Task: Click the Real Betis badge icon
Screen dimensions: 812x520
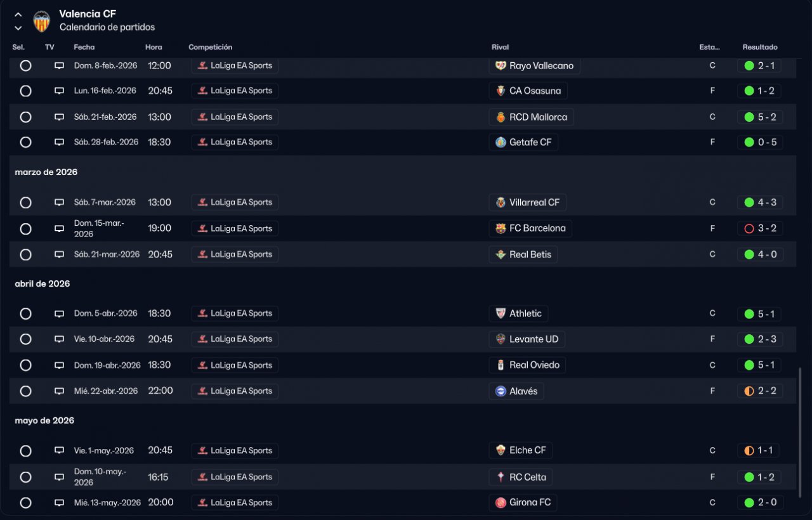Action: click(501, 254)
